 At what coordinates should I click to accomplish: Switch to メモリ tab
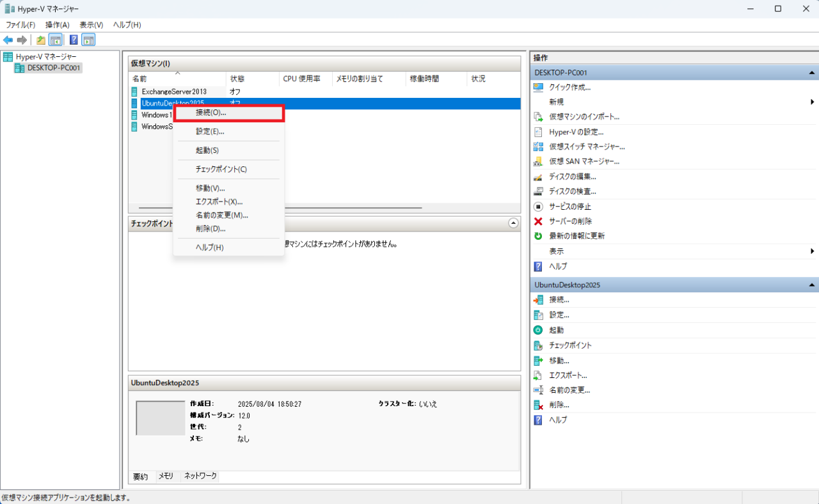[x=166, y=476]
